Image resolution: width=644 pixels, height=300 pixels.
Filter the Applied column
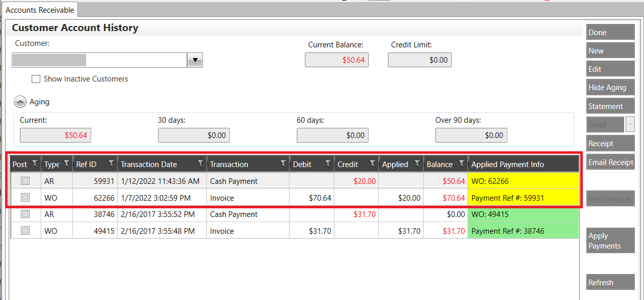tap(417, 164)
